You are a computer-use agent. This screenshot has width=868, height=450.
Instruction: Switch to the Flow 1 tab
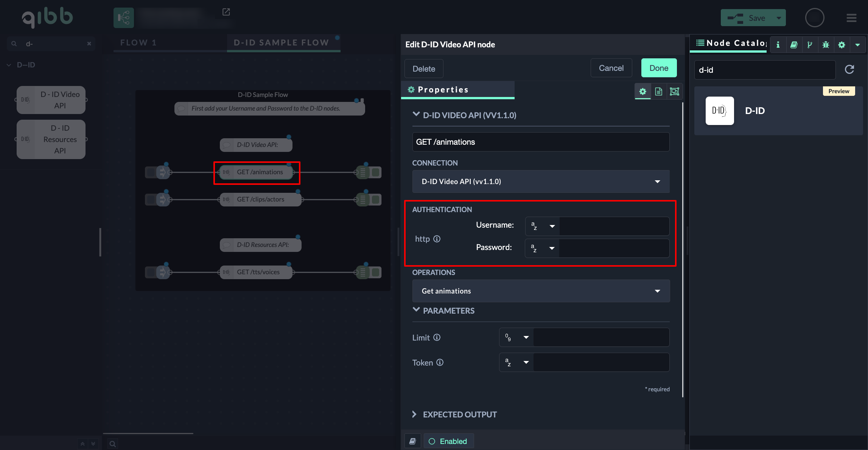pyautogui.click(x=138, y=43)
